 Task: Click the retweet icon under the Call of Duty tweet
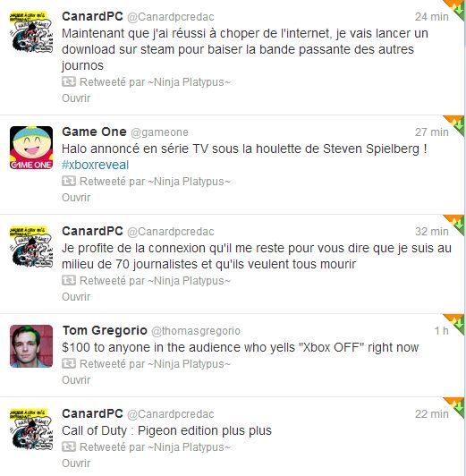tap(69, 446)
